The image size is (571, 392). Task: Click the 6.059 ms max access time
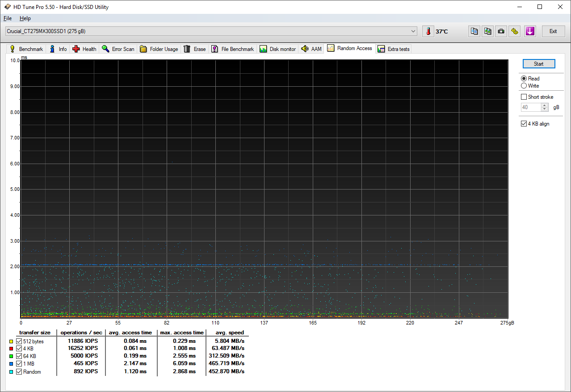pos(184,364)
